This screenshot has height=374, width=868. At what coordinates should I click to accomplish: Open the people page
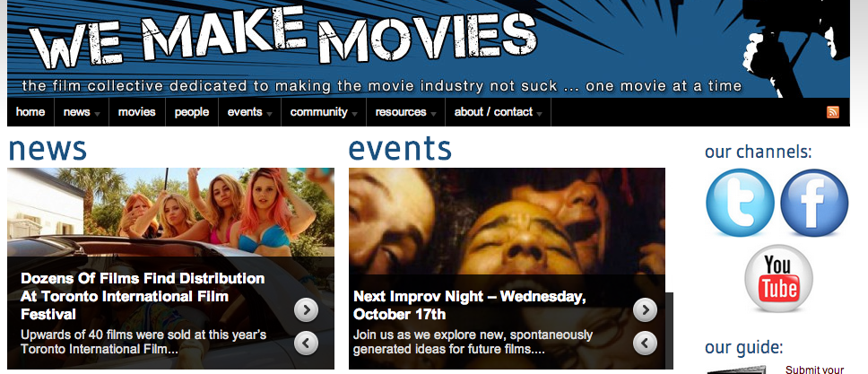pyautogui.click(x=192, y=112)
